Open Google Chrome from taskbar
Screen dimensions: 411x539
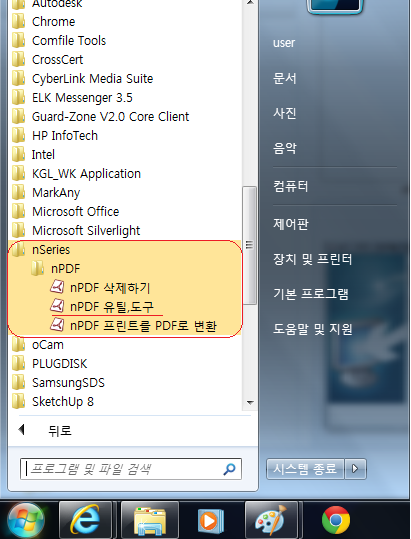point(336,520)
